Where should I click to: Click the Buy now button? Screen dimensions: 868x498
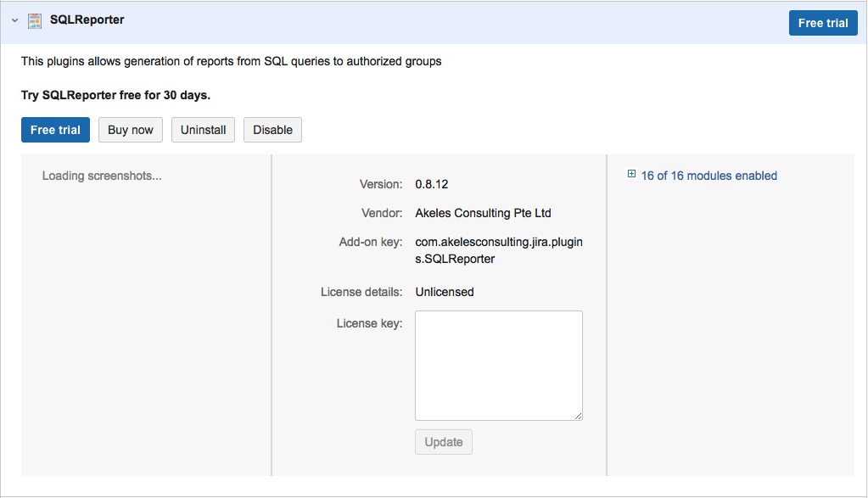131,130
